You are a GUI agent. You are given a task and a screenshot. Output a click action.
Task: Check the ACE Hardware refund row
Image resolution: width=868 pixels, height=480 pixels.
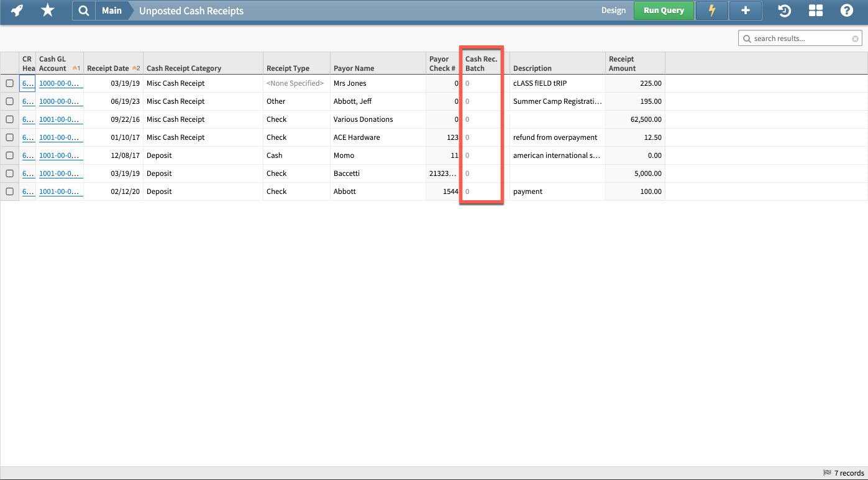pos(9,137)
